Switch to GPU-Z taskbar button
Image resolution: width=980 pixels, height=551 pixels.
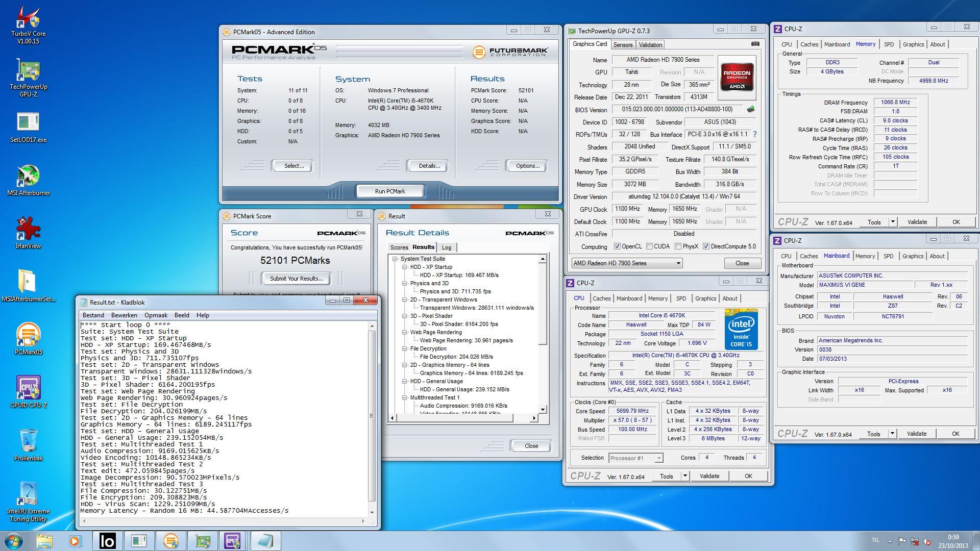(203, 541)
